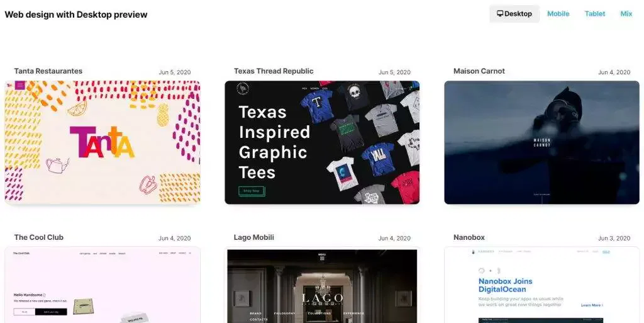The height and width of the screenshot is (323, 644).
Task: Open The Cool Club title link
Action: (x=38, y=237)
